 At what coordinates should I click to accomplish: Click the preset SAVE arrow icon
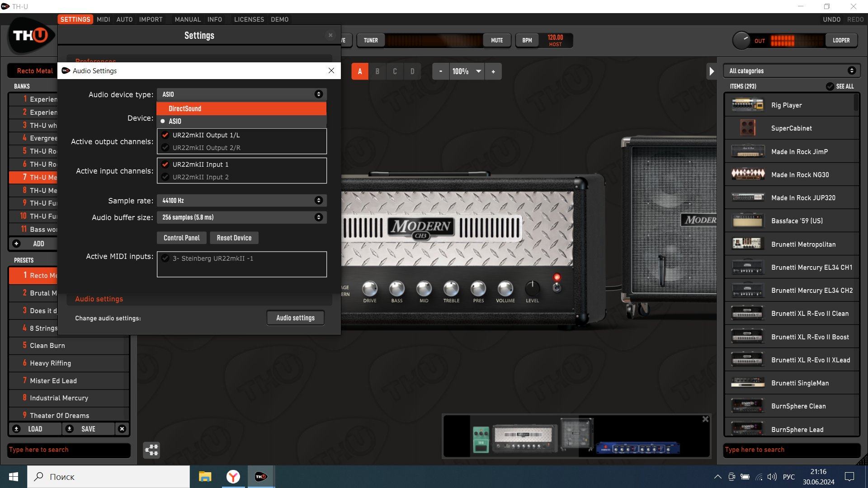pyautogui.click(x=70, y=429)
